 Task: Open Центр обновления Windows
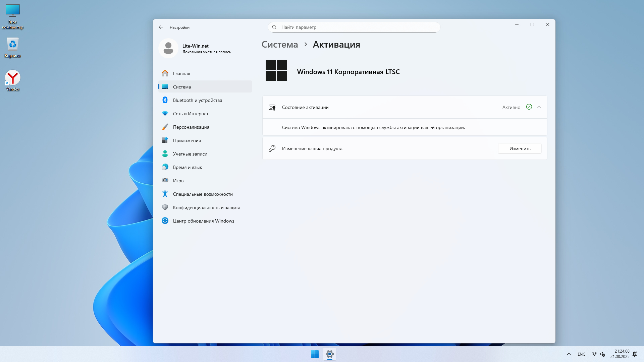(x=203, y=221)
